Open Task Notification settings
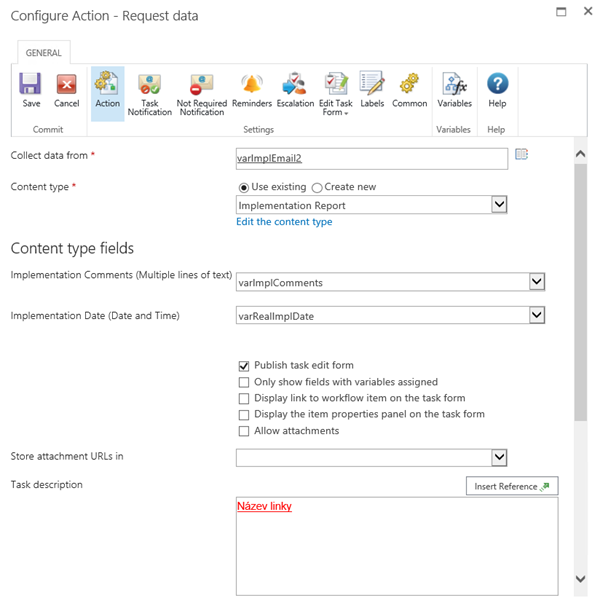 (150, 94)
